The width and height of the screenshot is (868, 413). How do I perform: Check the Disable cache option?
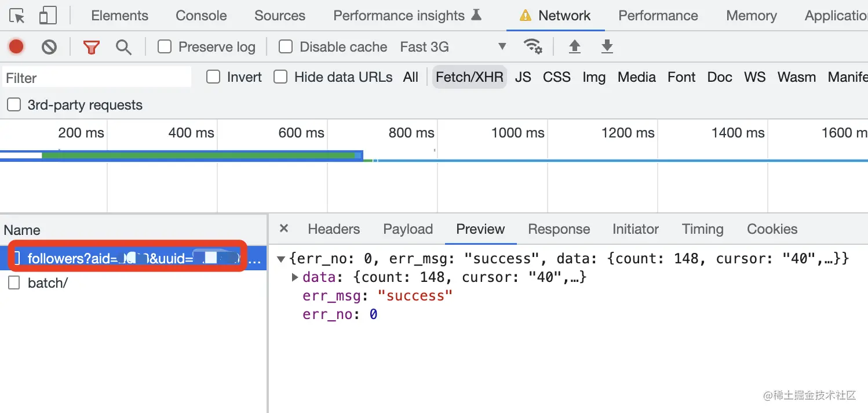coord(286,46)
